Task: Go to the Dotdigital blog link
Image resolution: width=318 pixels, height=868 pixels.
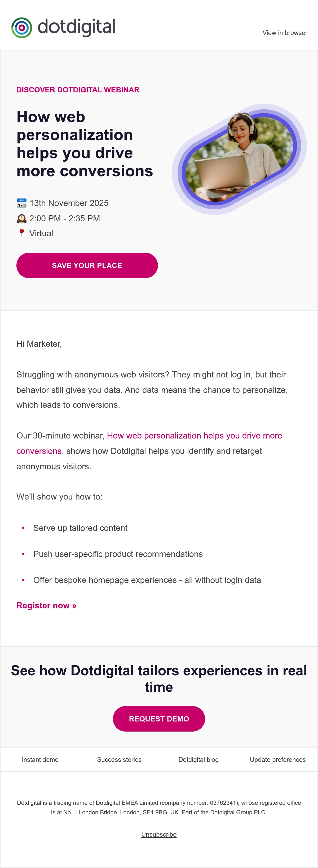Action: [x=198, y=759]
